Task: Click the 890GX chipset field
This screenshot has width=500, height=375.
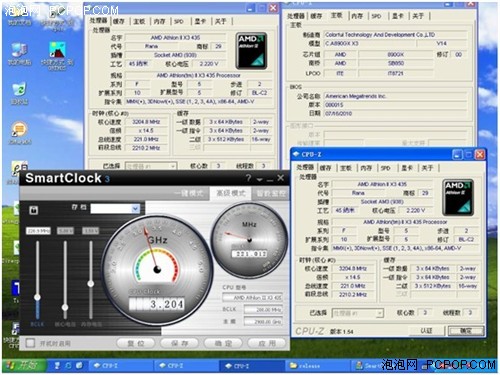Action: (x=396, y=54)
